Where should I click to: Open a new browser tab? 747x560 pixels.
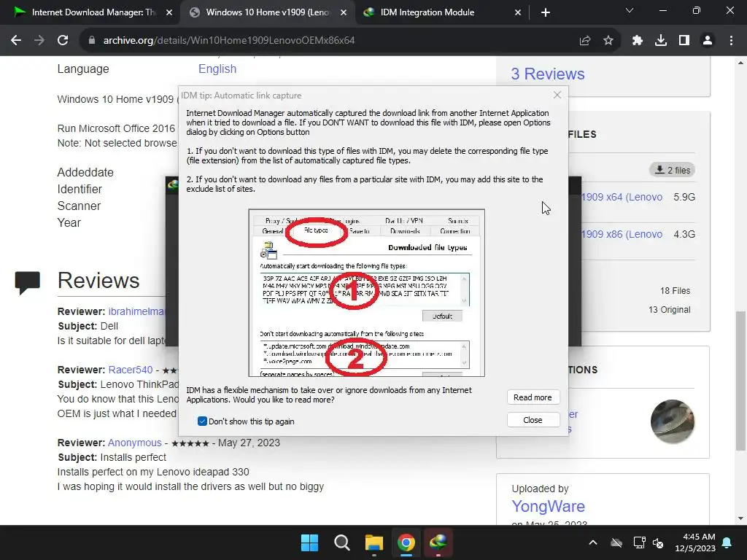click(x=546, y=12)
